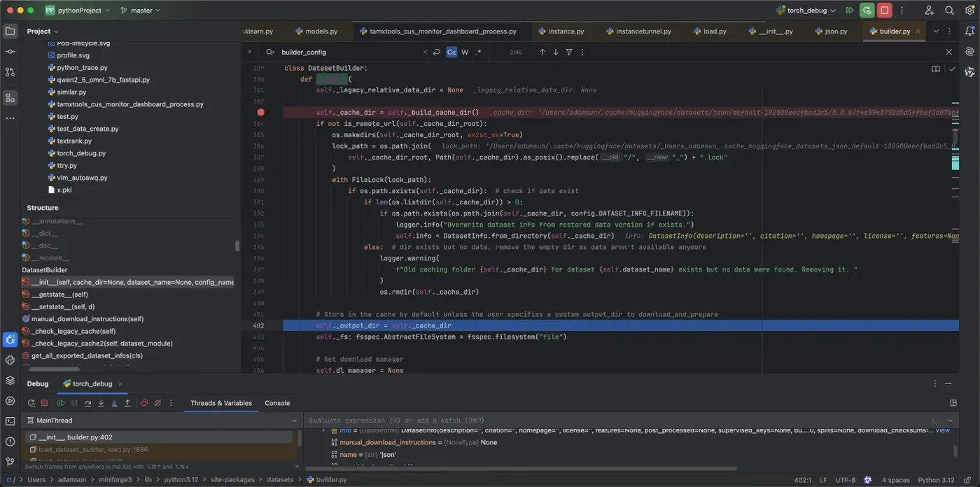Step out in debugger
The width and height of the screenshot is (980, 487).
point(127,403)
